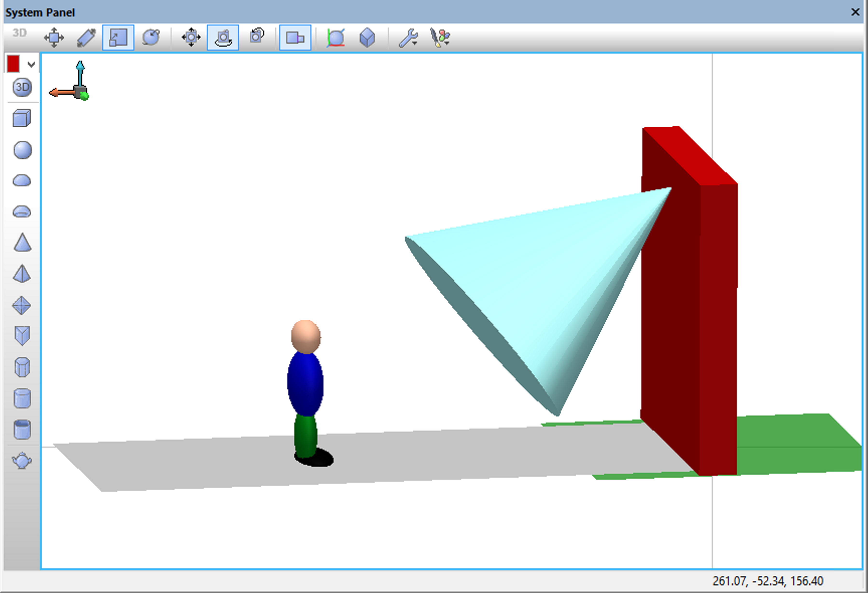This screenshot has height=593, width=868.
Task: Click the pan camera tool icon
Action: point(191,37)
